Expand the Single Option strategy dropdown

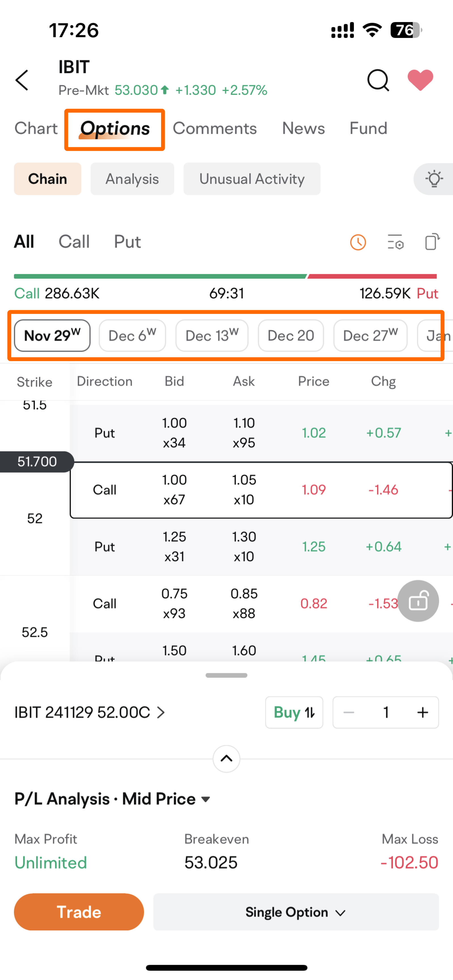coord(296,912)
